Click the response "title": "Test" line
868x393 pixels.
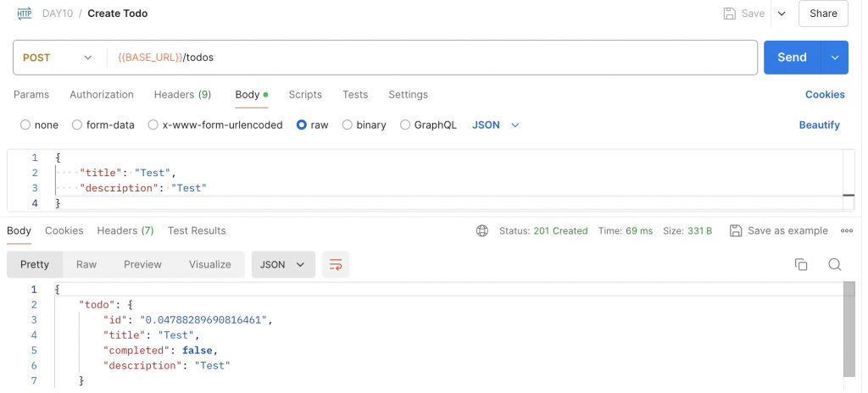pyautogui.click(x=151, y=335)
